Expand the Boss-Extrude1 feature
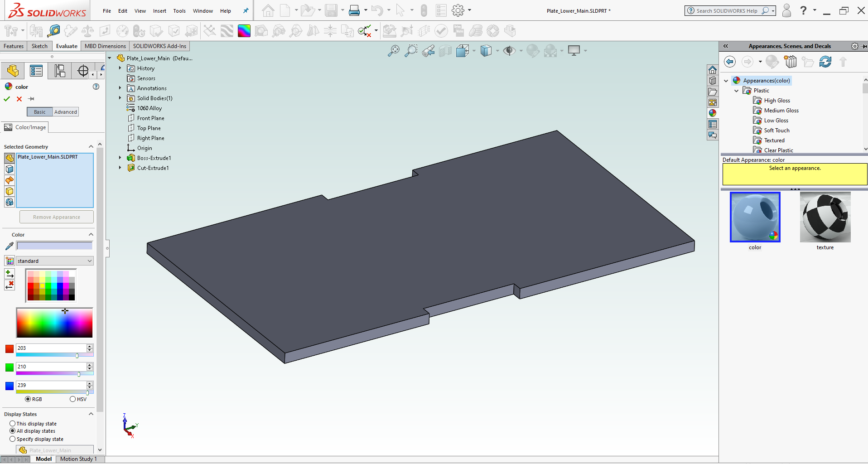Image resolution: width=868 pixels, height=464 pixels. tap(120, 158)
